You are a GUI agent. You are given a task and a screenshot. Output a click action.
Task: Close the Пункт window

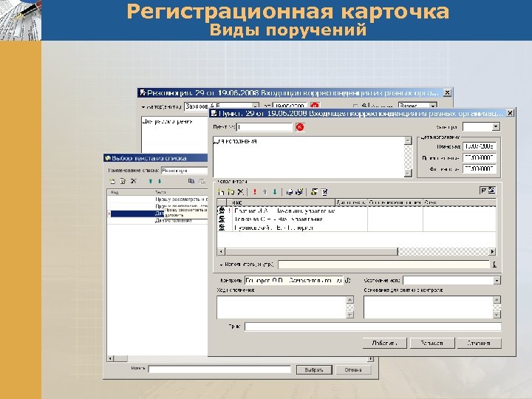click(510, 113)
